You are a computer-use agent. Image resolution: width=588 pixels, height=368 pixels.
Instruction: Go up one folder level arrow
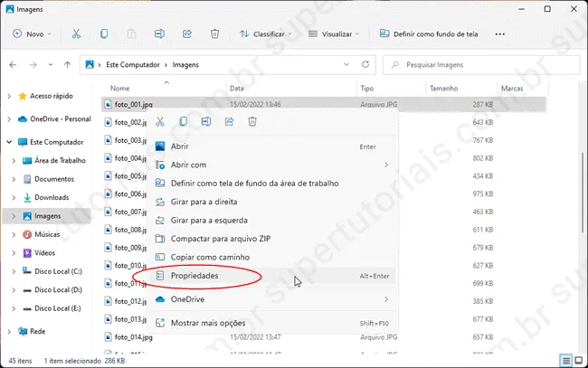click(x=68, y=65)
